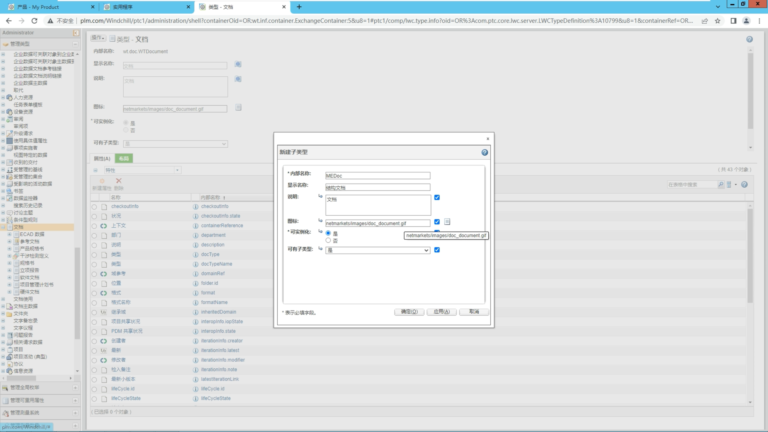Select the 是 radio button for 可实例化
The height and width of the screenshot is (432, 768).
tap(328, 233)
